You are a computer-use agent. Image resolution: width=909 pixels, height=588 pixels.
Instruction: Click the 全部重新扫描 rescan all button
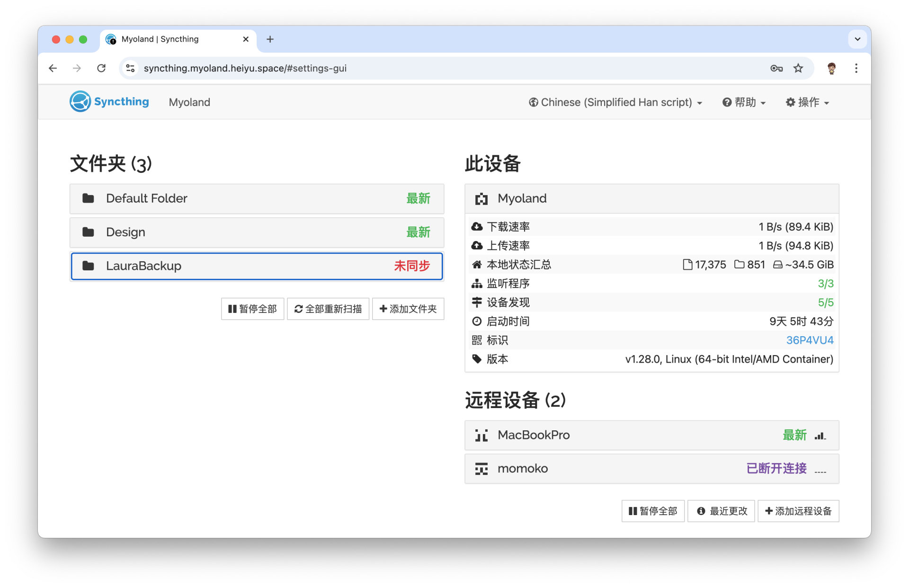click(x=328, y=309)
